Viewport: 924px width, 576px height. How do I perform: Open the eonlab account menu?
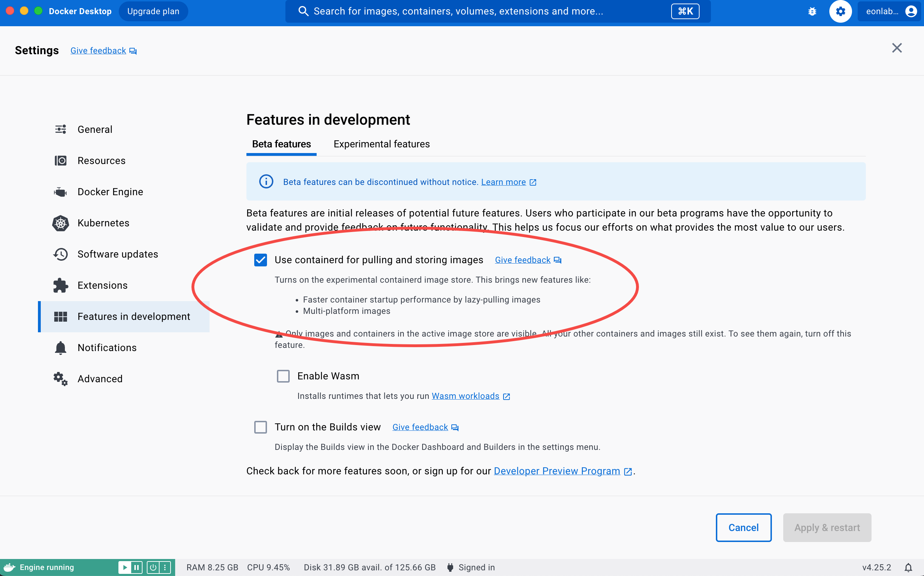pyautogui.click(x=890, y=11)
